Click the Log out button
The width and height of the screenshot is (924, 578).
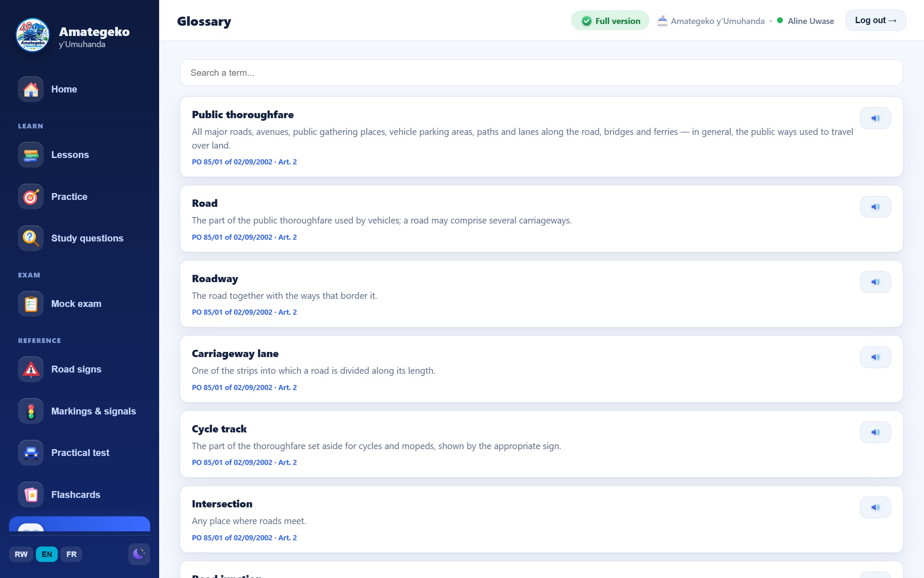coord(875,21)
